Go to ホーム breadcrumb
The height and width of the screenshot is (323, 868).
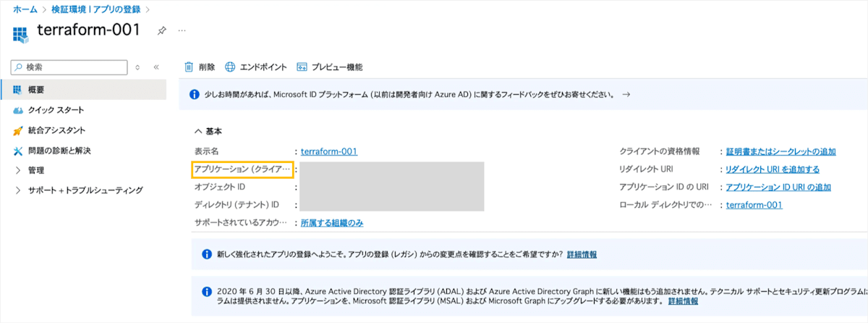[x=25, y=9]
